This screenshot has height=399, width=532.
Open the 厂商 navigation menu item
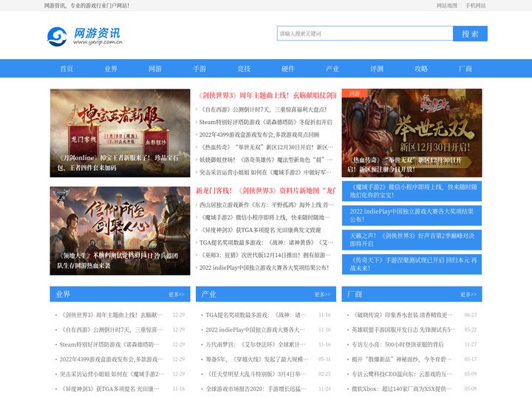465,69
